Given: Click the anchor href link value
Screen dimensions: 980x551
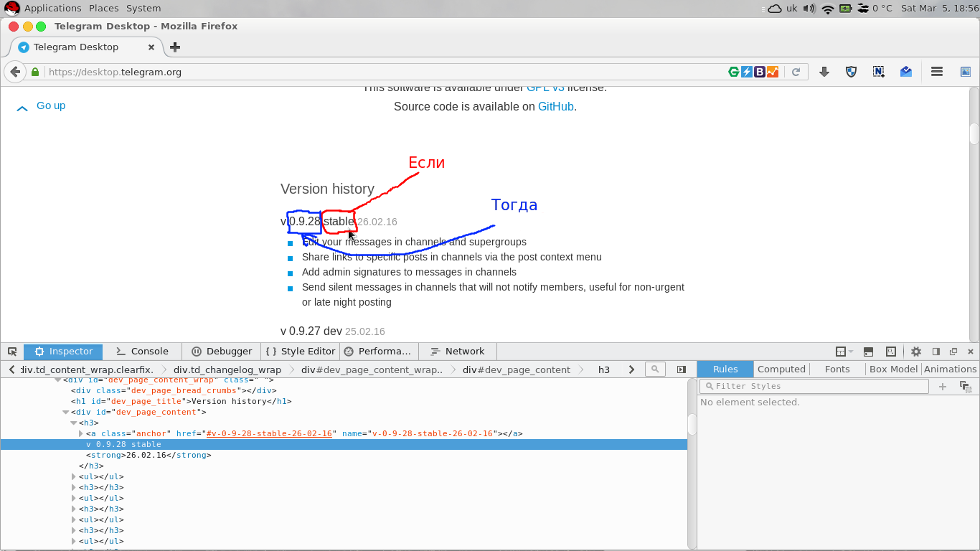Looking at the screenshot, I should coord(269,434).
